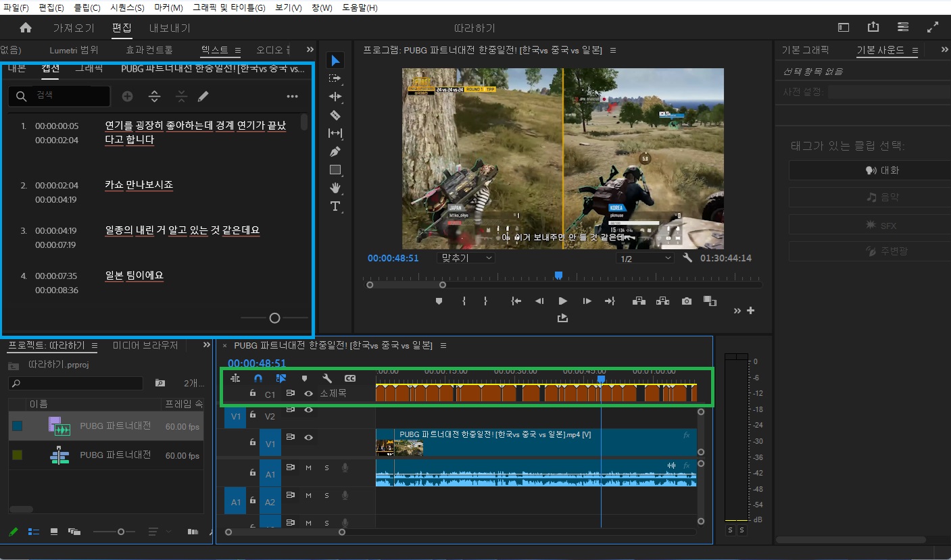Click the Lift button in program monitor
This screenshot has width=951, height=560.
639,301
